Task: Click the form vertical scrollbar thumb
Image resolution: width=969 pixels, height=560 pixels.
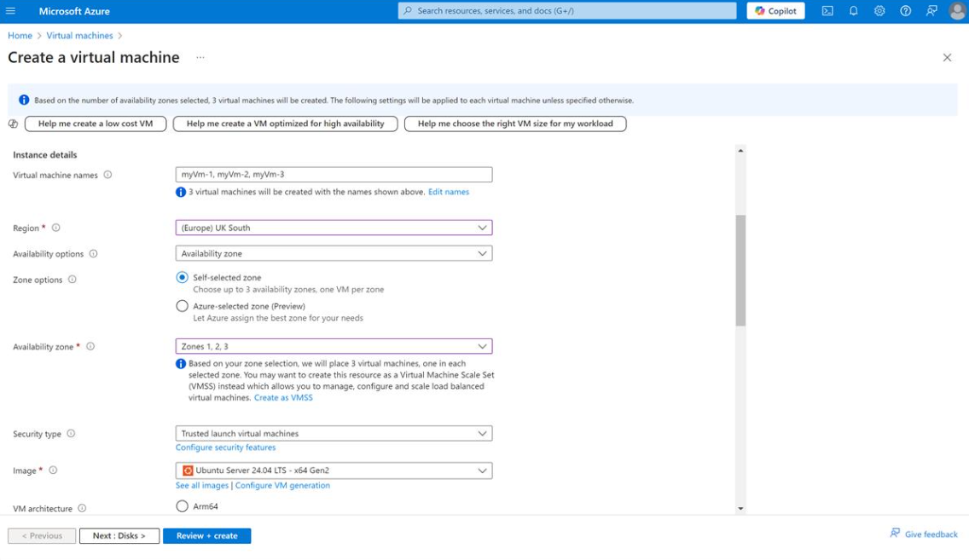Action: click(x=740, y=270)
